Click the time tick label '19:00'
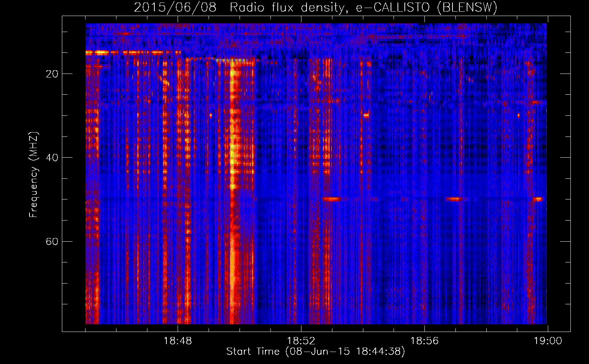589x364 pixels. point(548,341)
